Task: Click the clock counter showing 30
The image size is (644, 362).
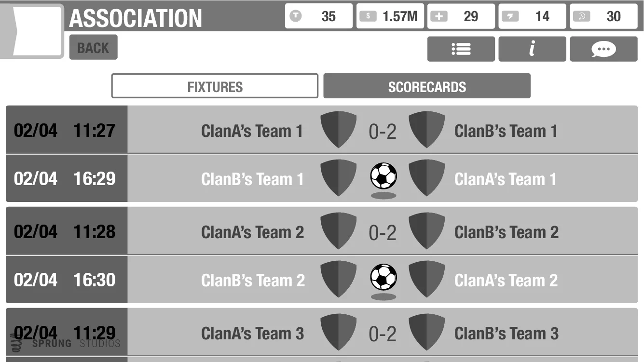Action: click(603, 16)
